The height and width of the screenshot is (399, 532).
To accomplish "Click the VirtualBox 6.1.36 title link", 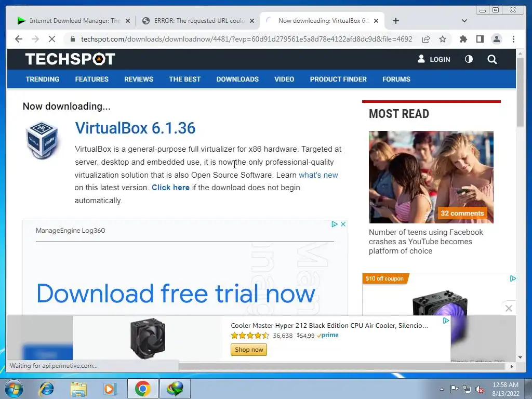I will tap(135, 128).
